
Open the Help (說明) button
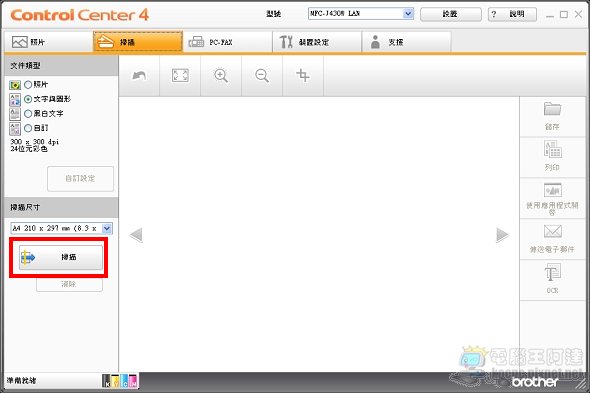[512, 14]
